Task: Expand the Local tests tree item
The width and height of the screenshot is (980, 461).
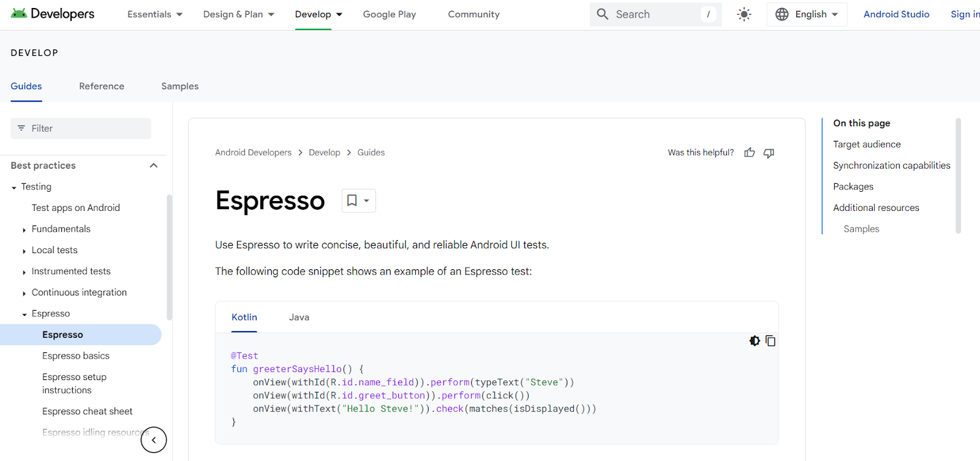Action: (x=24, y=251)
